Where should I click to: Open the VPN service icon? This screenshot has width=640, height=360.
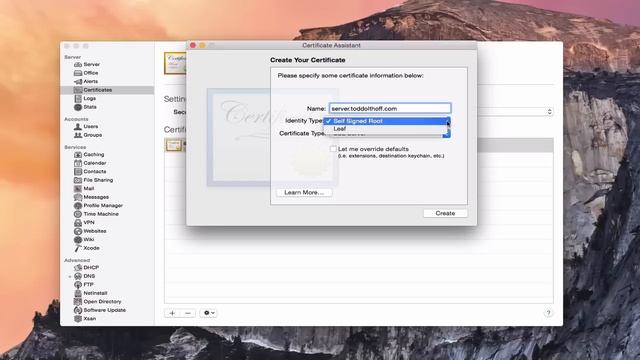(x=78, y=223)
